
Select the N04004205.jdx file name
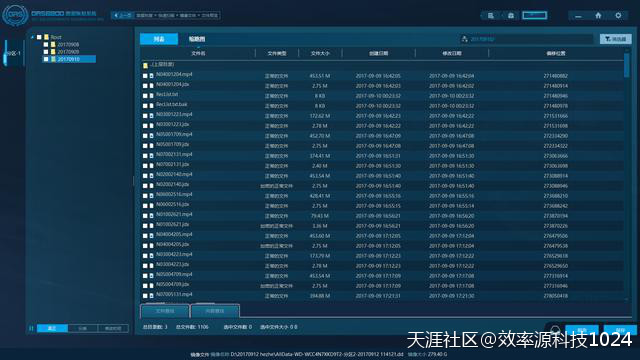pos(172,244)
